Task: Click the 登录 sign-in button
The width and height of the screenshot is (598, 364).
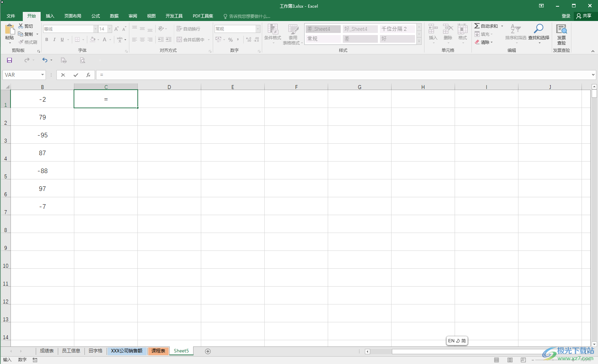Action: 566,16
